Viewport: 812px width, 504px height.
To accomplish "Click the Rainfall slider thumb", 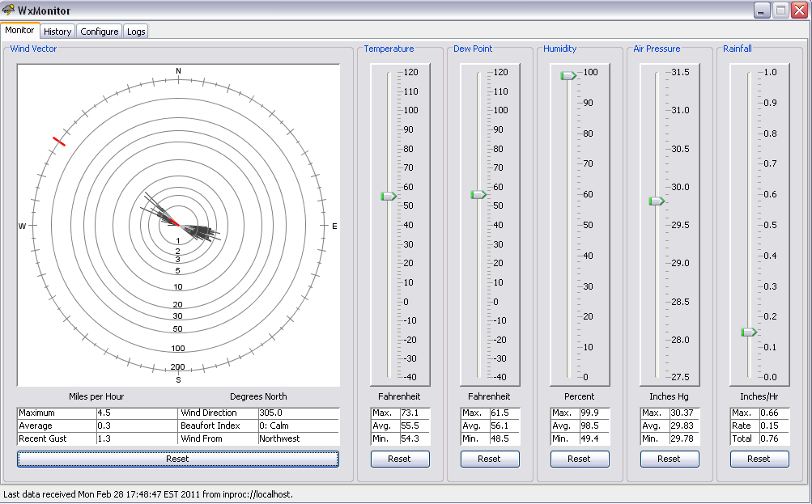I will (x=749, y=332).
